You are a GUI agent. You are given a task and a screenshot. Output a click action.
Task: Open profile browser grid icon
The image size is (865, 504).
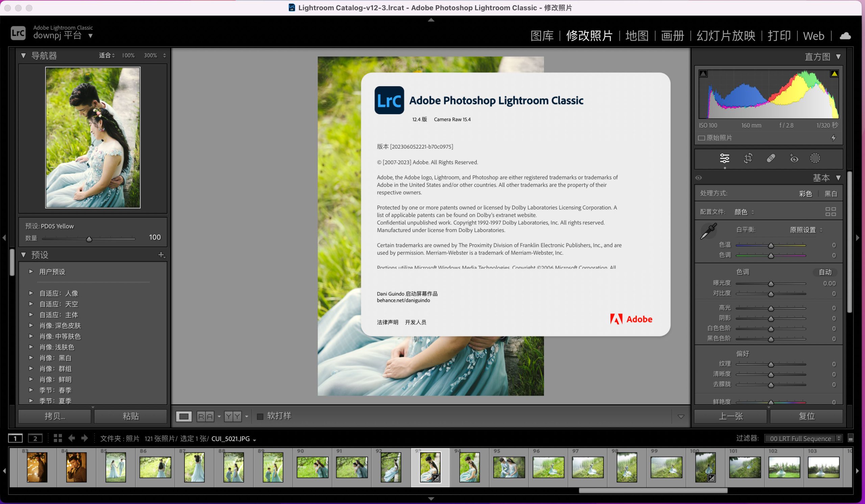coord(830,212)
